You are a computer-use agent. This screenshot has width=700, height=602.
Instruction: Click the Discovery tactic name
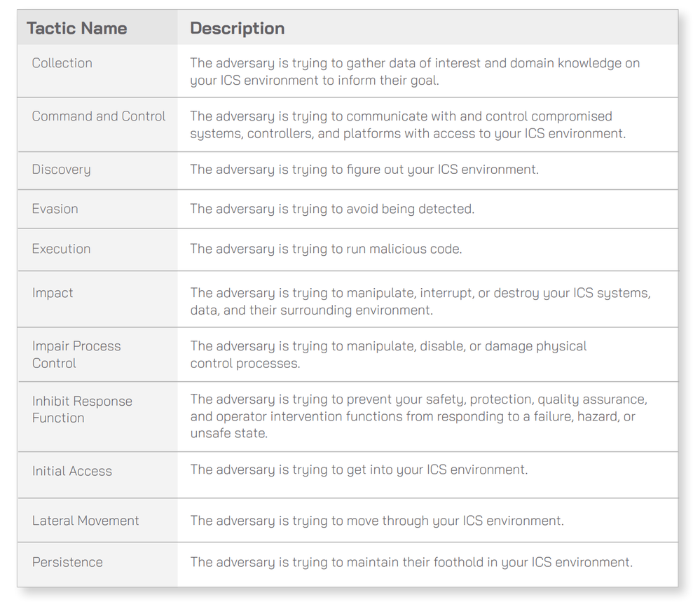point(62,170)
